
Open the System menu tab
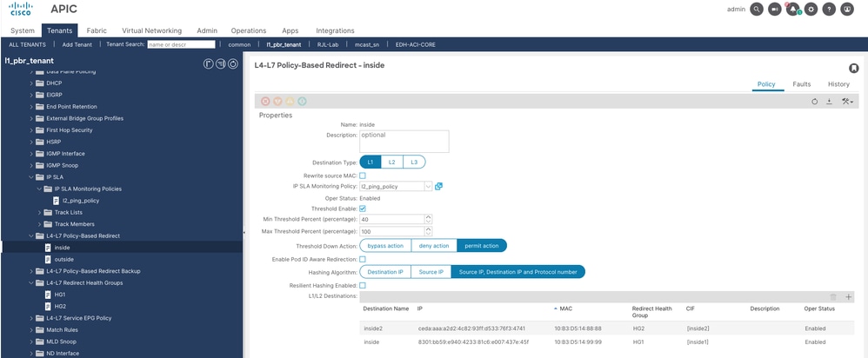click(23, 30)
